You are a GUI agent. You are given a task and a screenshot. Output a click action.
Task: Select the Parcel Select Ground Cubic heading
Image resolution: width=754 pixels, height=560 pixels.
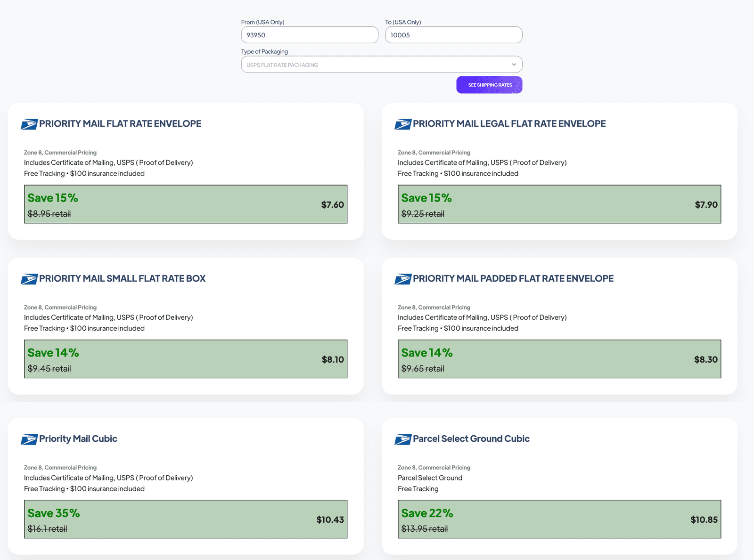(471, 438)
